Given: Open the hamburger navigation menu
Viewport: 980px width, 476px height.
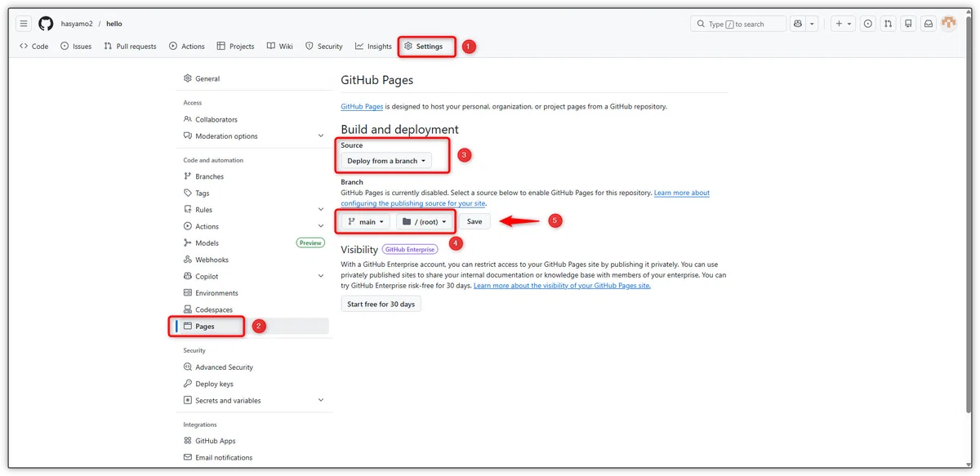Looking at the screenshot, I should 24,24.
